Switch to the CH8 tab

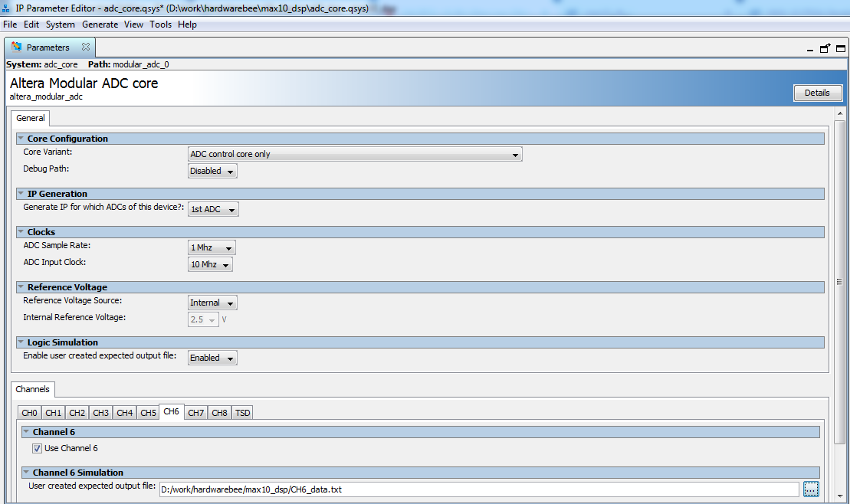(x=219, y=413)
